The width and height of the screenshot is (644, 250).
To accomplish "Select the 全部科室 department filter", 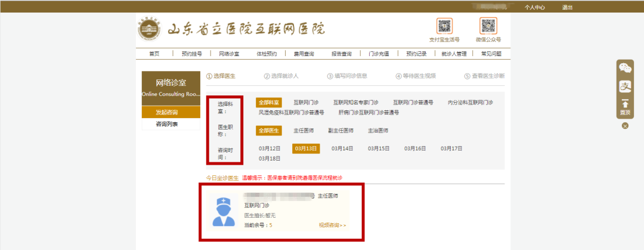I will click(x=268, y=103).
